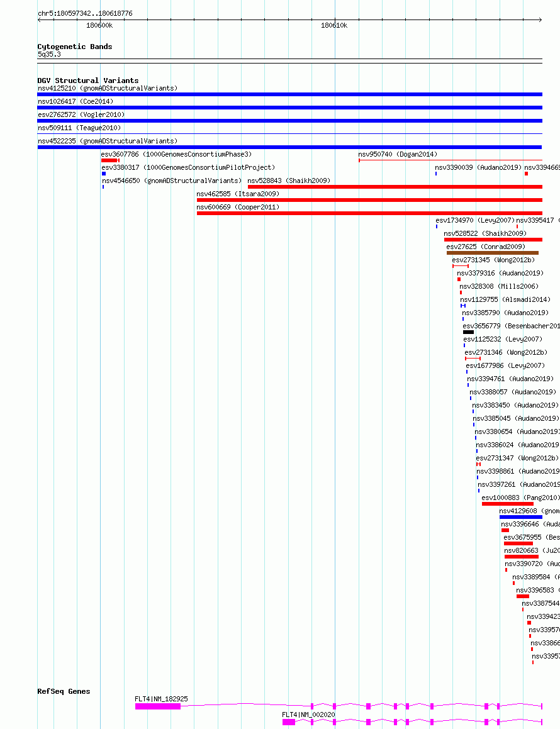Click the esv3656779 Besenbacher label

click(x=511, y=326)
